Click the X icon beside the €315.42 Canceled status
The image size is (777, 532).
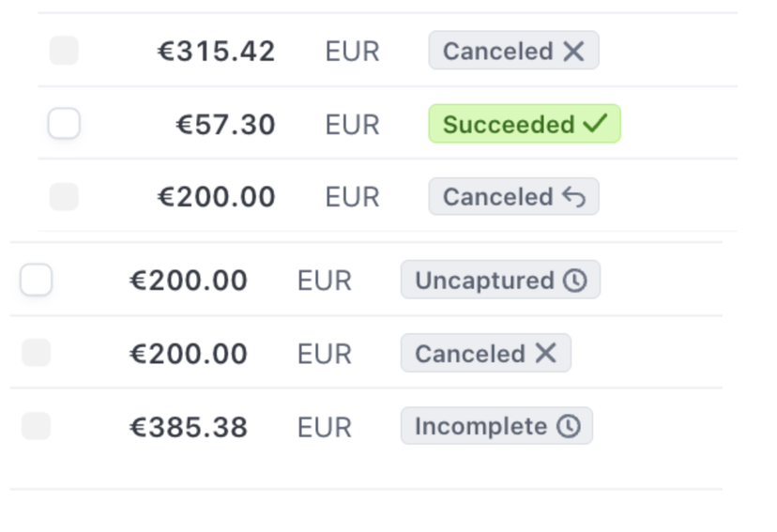tap(573, 51)
